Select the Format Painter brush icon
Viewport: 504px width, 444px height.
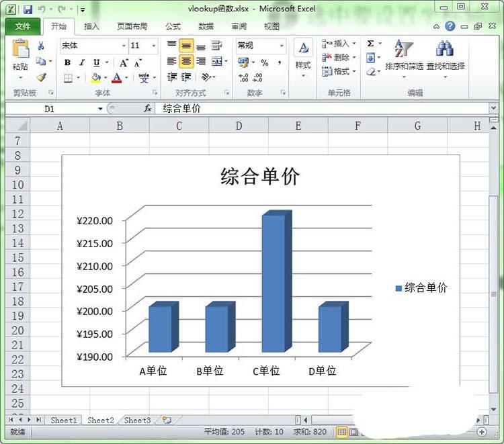(41, 78)
